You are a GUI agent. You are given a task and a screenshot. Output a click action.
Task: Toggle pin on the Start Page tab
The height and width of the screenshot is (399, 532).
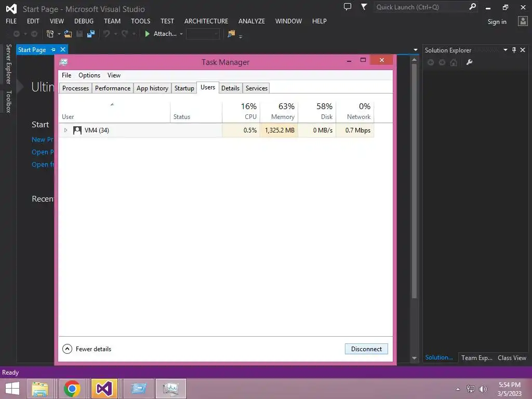coord(54,49)
